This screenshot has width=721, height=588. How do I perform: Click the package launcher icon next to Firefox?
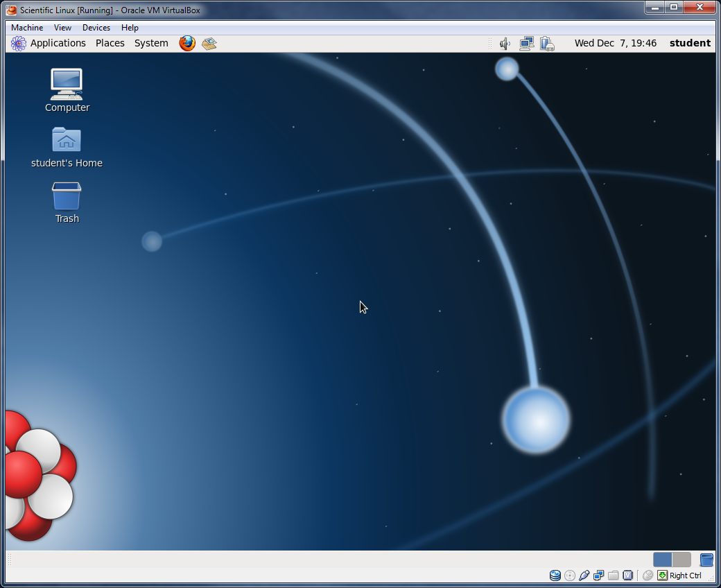point(209,44)
